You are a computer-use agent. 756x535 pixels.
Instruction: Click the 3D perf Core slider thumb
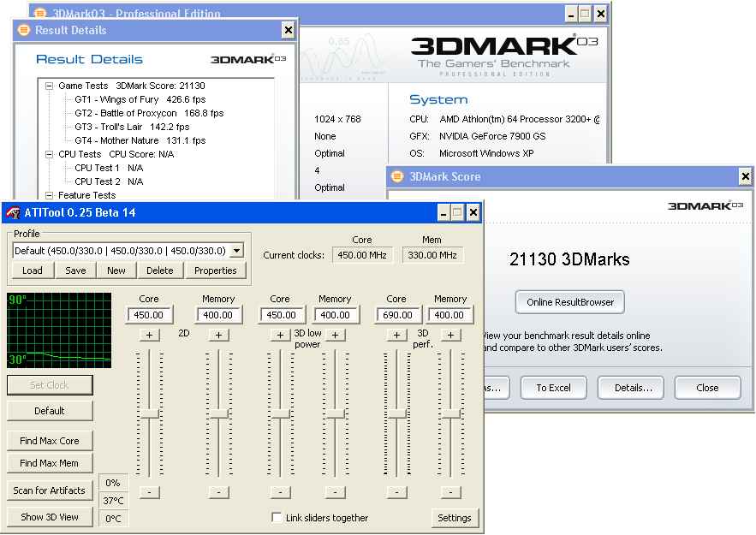click(x=396, y=413)
